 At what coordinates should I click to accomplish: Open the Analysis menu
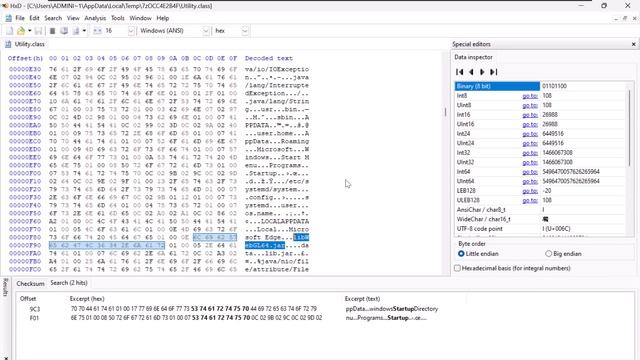click(x=95, y=18)
